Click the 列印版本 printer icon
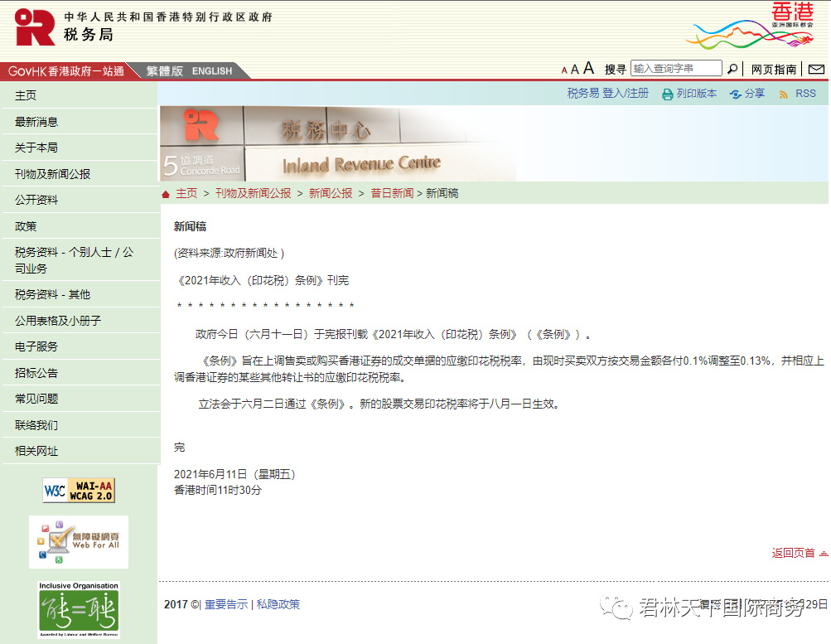This screenshot has height=644, width=831. click(666, 93)
